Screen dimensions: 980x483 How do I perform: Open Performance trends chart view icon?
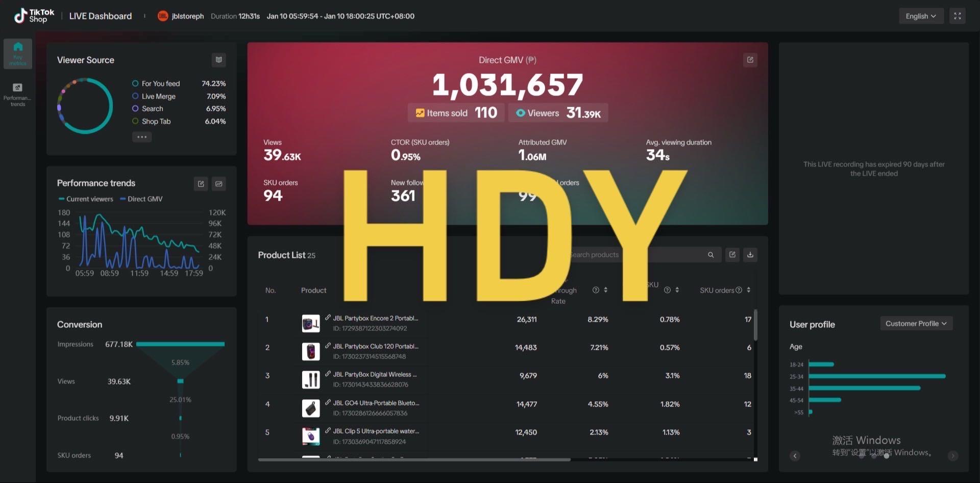pos(219,184)
